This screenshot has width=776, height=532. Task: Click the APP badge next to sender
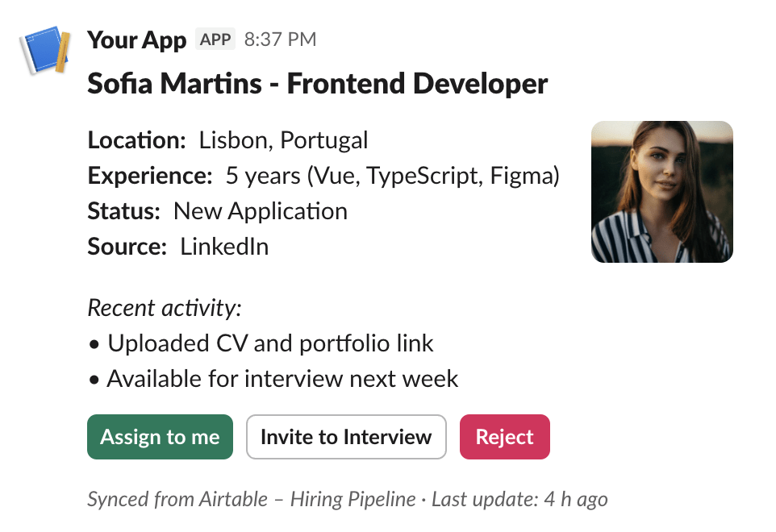click(x=215, y=39)
